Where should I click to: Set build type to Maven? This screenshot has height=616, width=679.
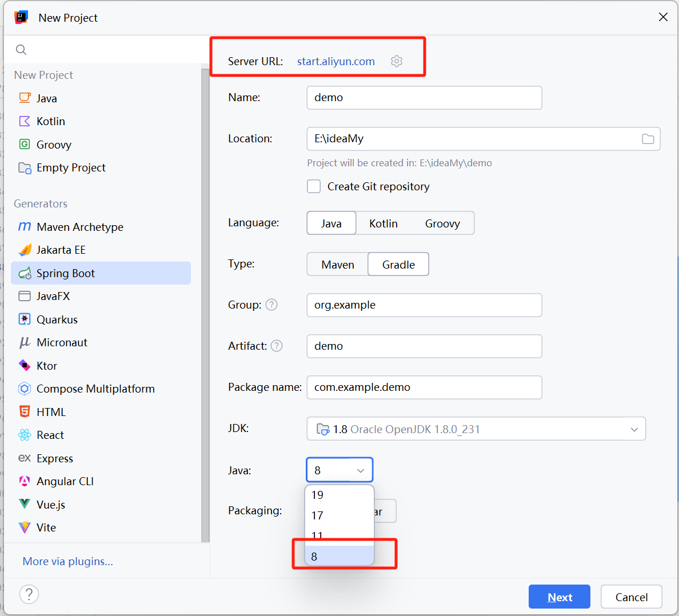pyautogui.click(x=338, y=265)
